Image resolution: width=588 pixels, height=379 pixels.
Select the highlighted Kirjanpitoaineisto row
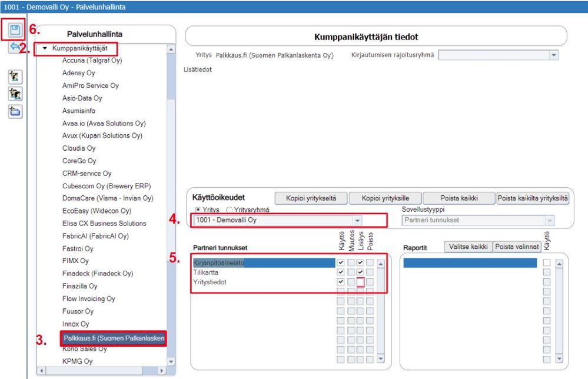[x=264, y=263]
